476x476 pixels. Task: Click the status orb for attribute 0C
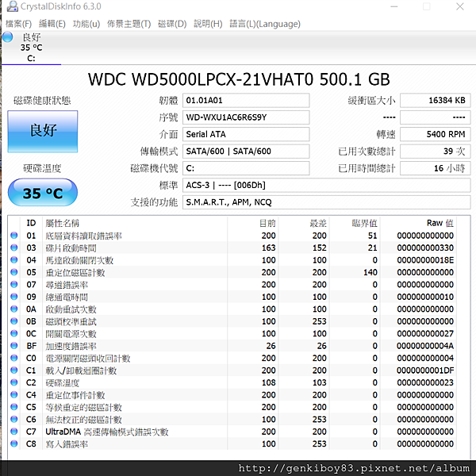(x=14, y=333)
